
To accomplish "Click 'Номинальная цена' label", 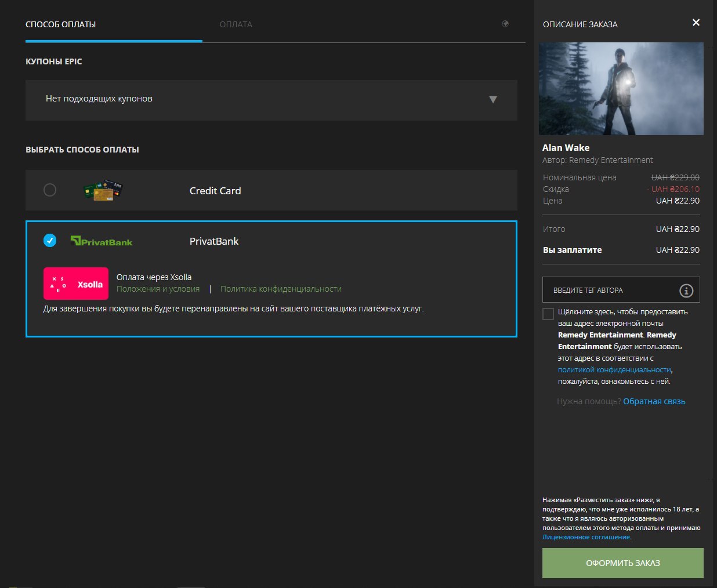I will click(x=580, y=177).
